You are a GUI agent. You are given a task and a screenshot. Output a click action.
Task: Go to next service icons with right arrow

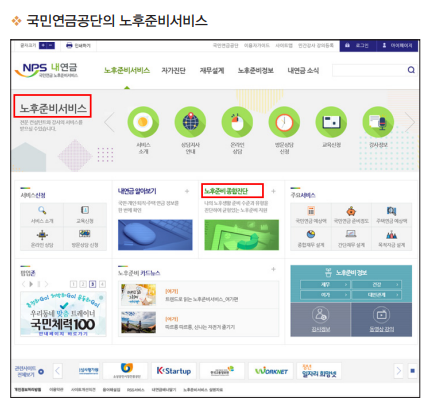410,122
